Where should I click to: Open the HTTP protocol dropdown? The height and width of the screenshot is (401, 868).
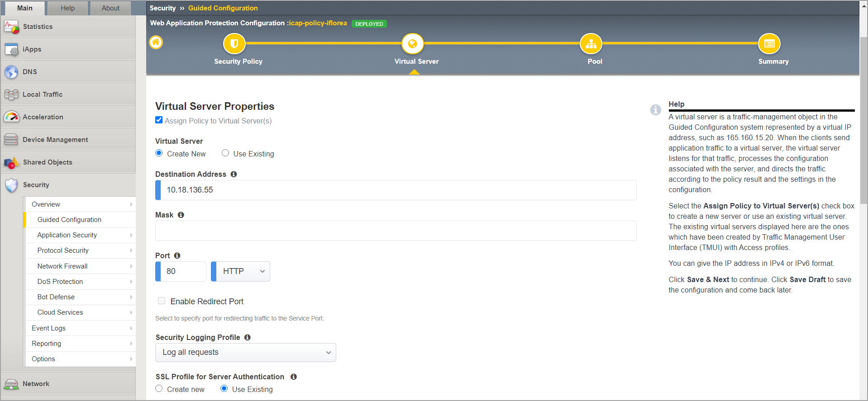point(241,271)
